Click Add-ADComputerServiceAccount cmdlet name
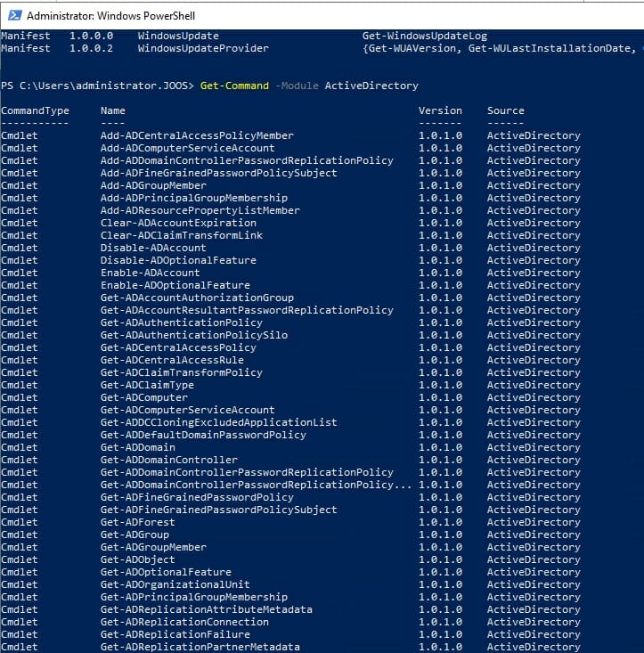Screen dimensions: 644x653 coord(187,148)
